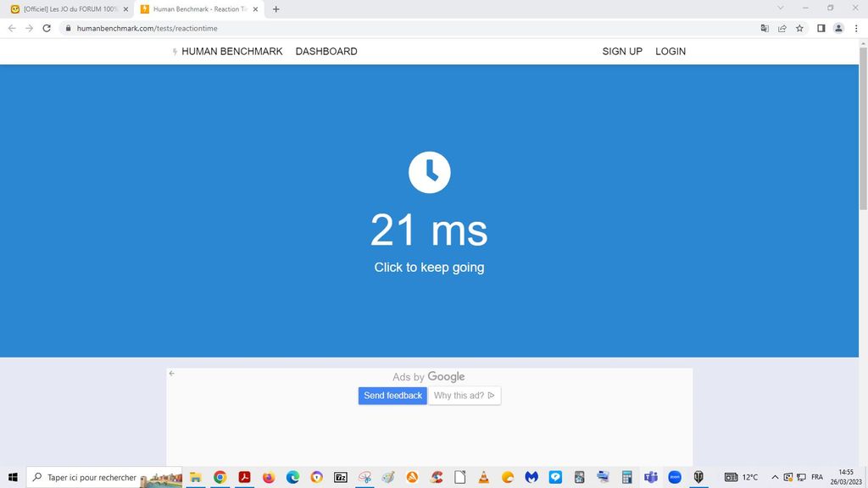
Task: Open Microsoft Teams from the taskbar
Action: point(650,477)
